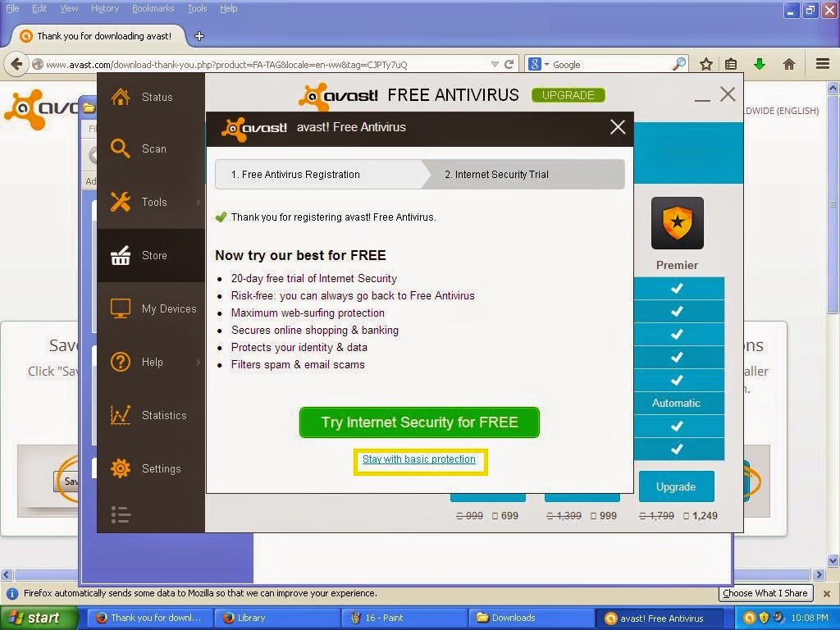Image resolution: width=840 pixels, height=630 pixels.
Task: Click the search magnifier in Google box
Action: click(x=678, y=64)
